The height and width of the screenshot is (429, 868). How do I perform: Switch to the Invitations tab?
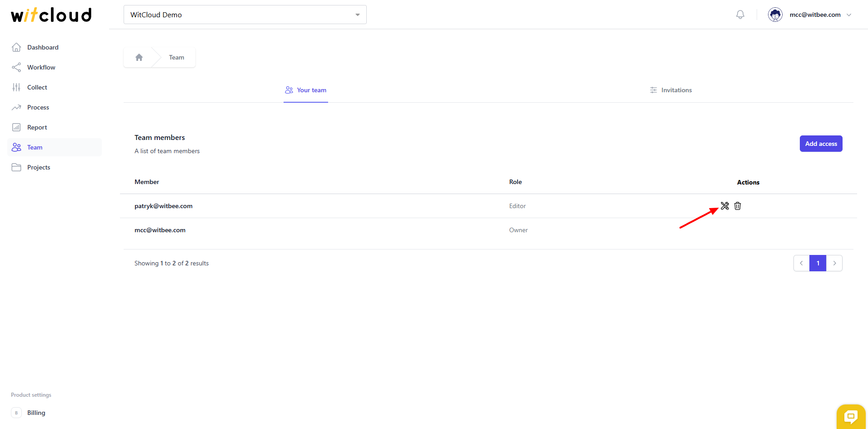(x=670, y=90)
